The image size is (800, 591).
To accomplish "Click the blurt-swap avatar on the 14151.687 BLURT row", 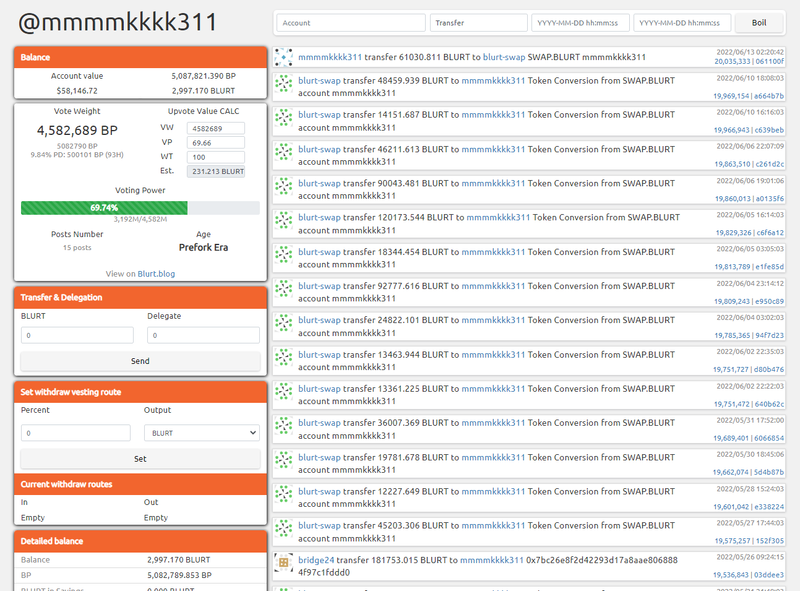I will point(283,121).
